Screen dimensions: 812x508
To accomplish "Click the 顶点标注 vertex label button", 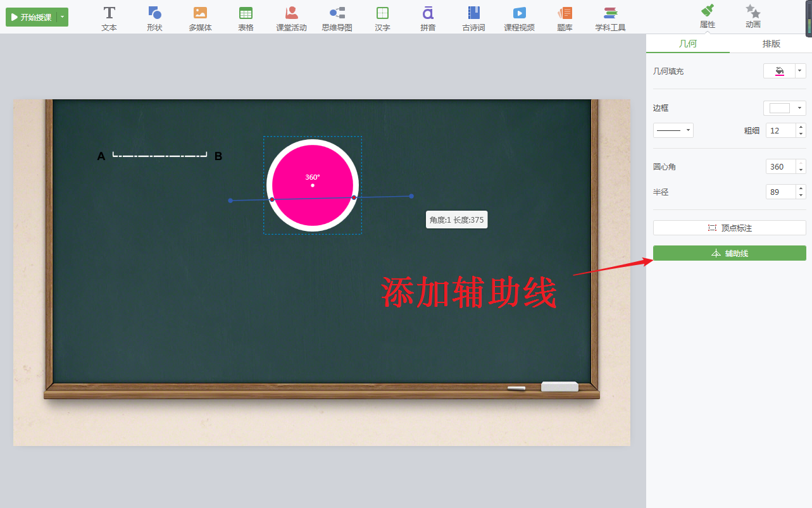I will 730,228.
